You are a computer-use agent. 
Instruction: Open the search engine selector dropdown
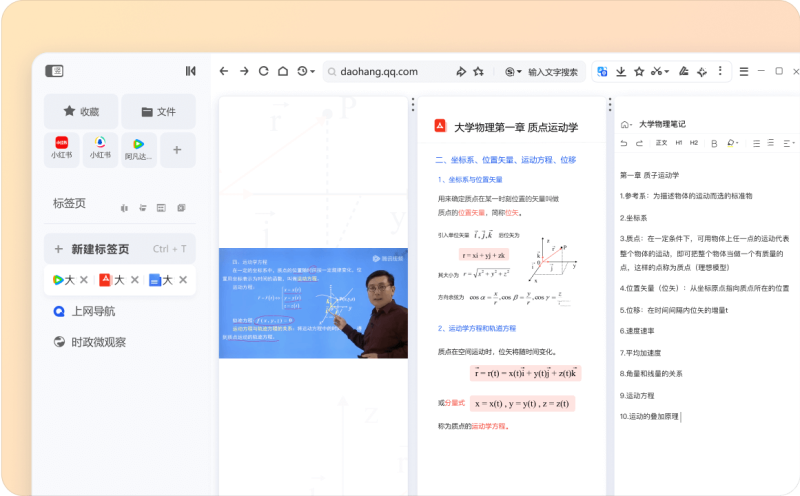513,72
